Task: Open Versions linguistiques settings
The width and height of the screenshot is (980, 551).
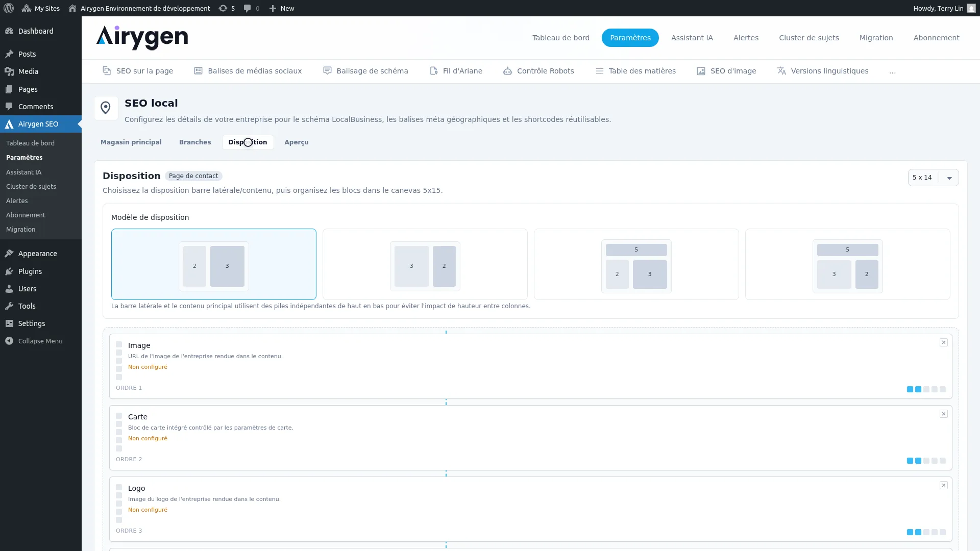Action: [x=823, y=71]
